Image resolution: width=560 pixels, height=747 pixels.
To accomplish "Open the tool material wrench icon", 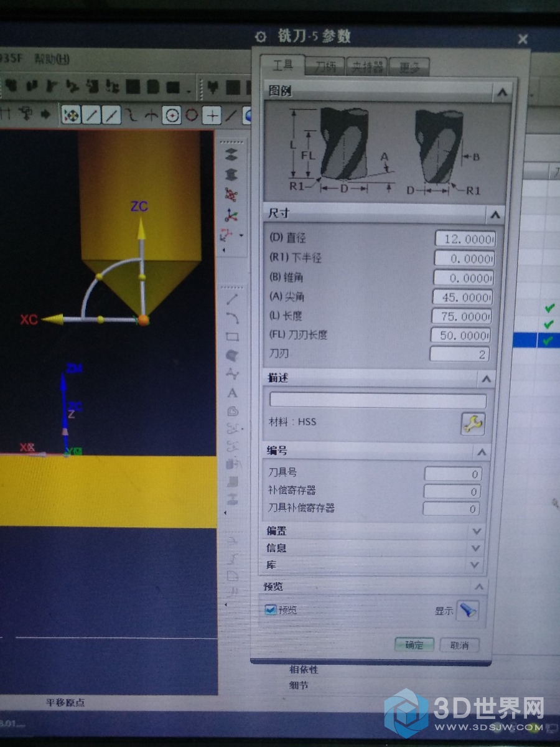I will (473, 424).
